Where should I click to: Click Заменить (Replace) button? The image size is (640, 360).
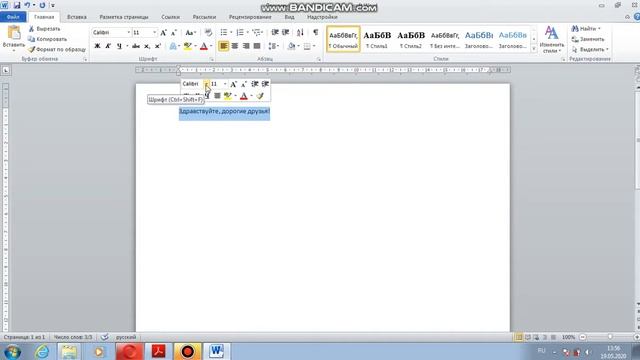[588, 39]
